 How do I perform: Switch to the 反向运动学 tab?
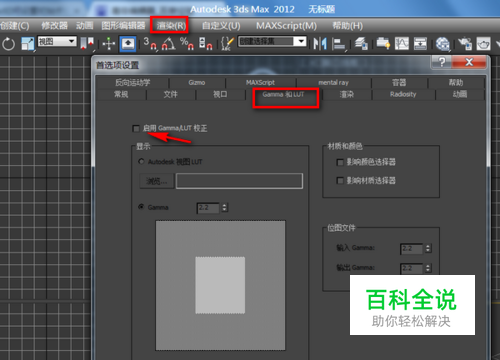click(x=132, y=82)
